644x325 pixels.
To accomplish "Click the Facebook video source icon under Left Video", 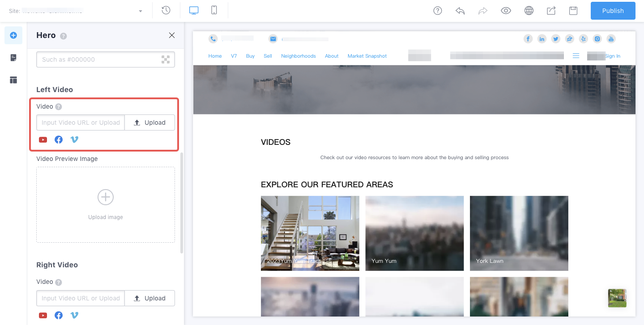I will pyautogui.click(x=58, y=139).
